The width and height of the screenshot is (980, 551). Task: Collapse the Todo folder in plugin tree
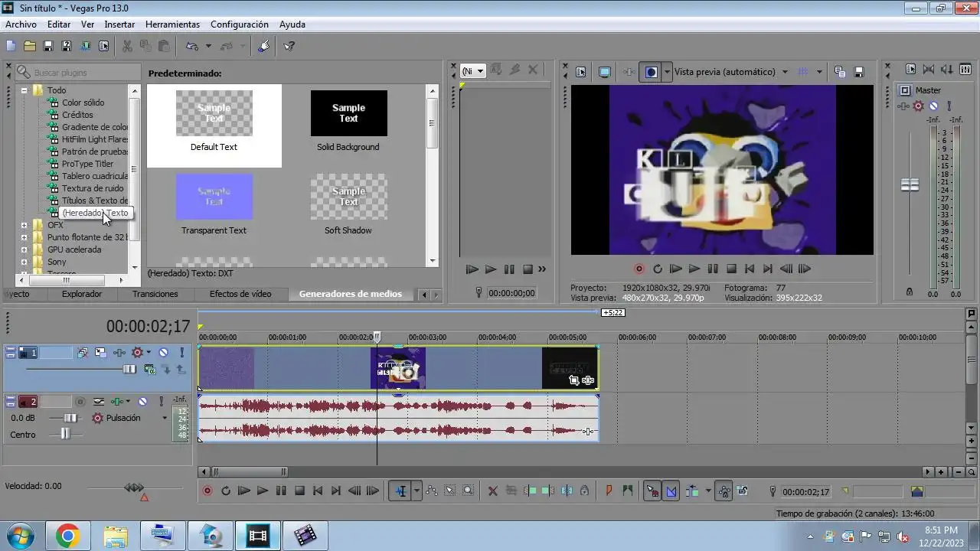point(24,90)
